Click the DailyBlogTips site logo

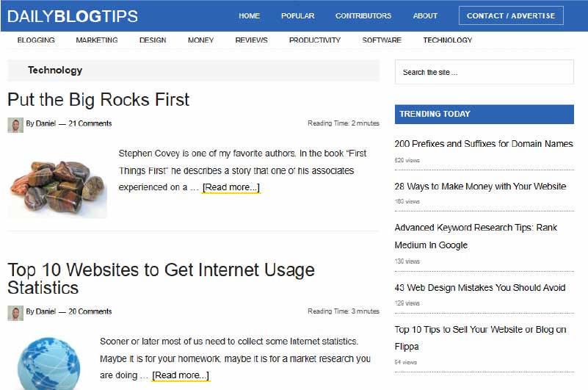tap(73, 16)
